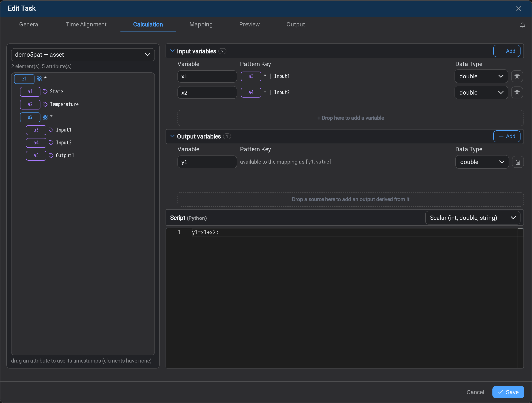Click the Input2 tag icon in tree
The width and height of the screenshot is (532, 403).
(x=51, y=143)
